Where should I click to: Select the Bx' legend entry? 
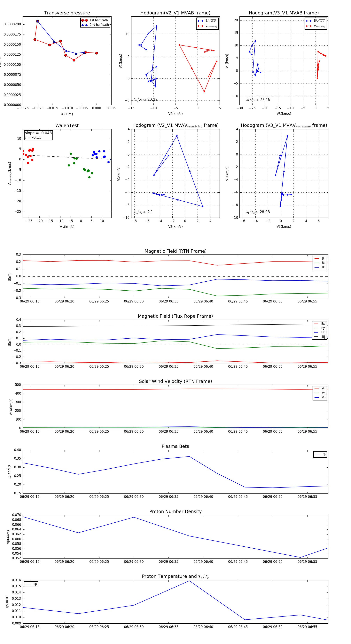click(320, 324)
